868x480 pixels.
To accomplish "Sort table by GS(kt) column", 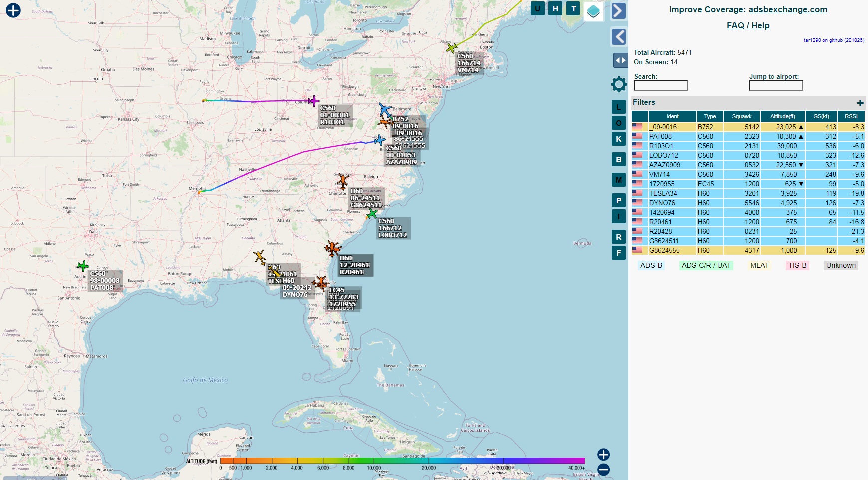I will click(x=821, y=116).
